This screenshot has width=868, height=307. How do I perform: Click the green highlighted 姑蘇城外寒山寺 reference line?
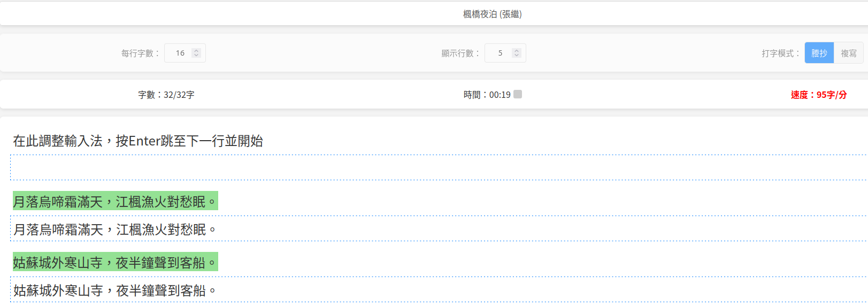pyautogui.click(x=115, y=262)
